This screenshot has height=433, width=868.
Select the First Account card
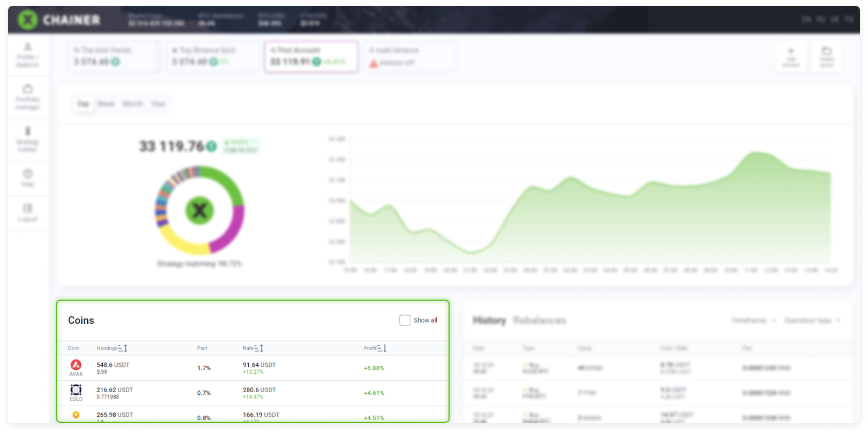tap(311, 56)
